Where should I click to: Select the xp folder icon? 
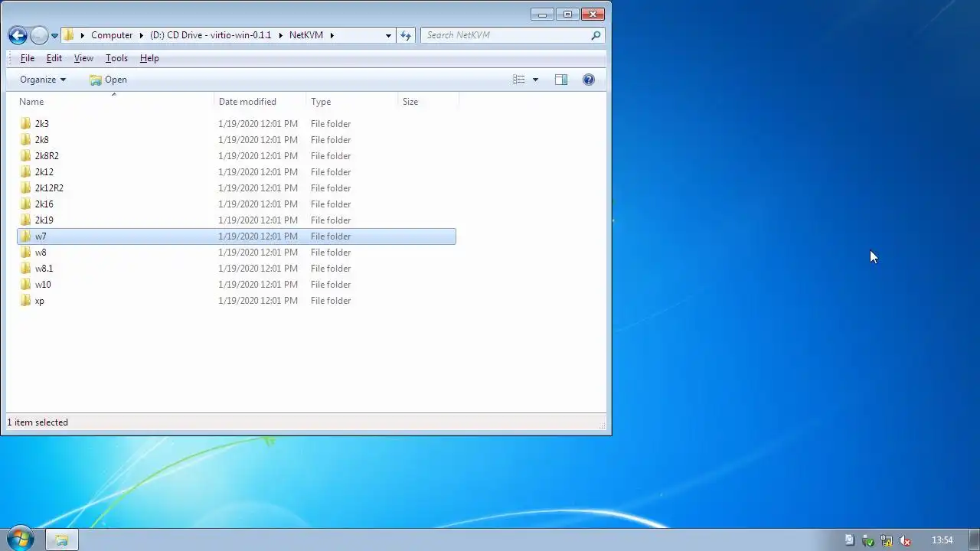coord(25,300)
